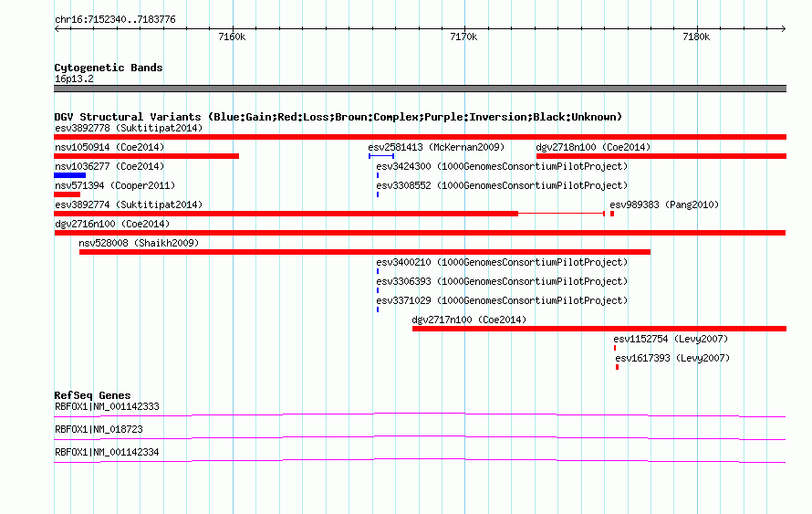Image resolution: width=812 pixels, height=514 pixels.
Task: Click the 7170k ruler tick label
Action: coord(464,37)
